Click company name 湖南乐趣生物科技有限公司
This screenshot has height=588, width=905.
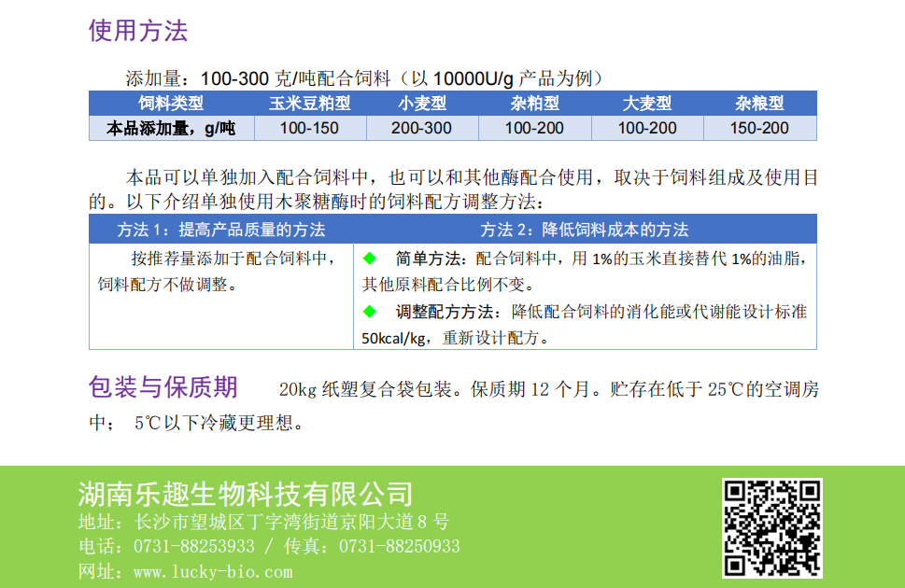[x=245, y=493]
